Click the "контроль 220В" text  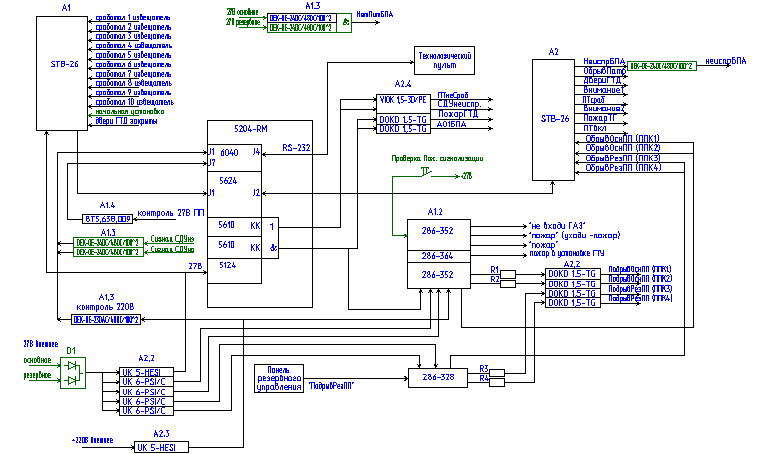105,307
